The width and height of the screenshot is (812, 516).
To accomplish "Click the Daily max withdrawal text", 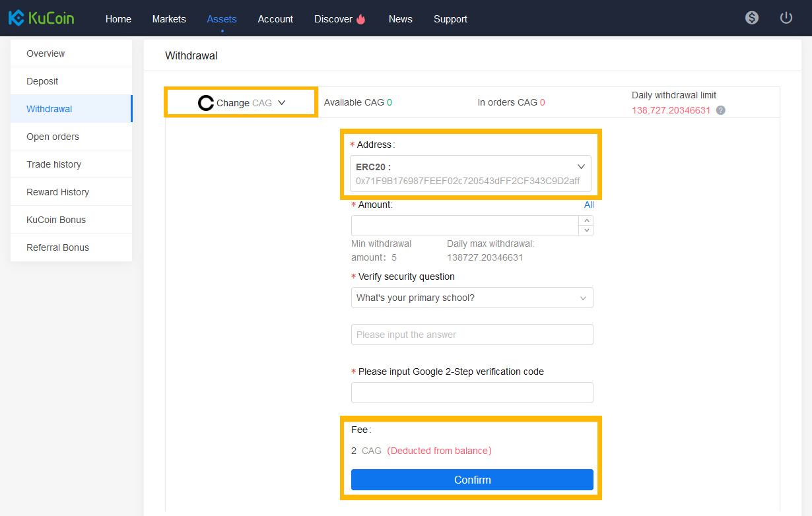I will coord(491,251).
